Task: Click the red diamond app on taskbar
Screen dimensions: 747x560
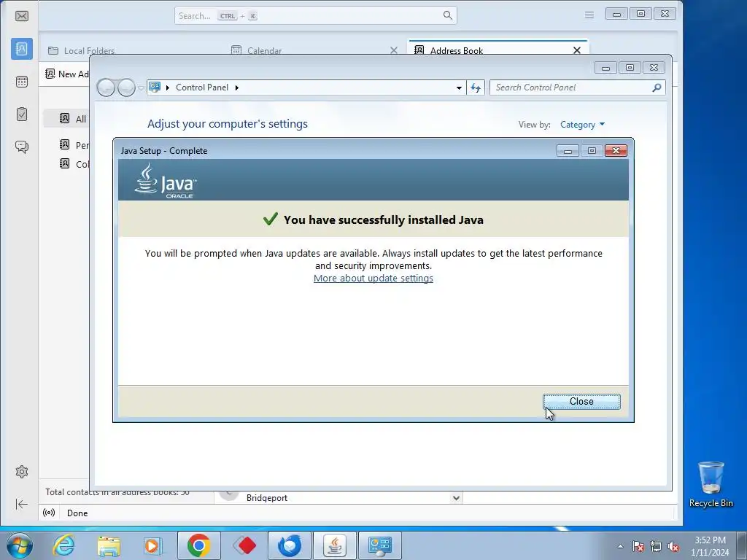Action: click(244, 545)
